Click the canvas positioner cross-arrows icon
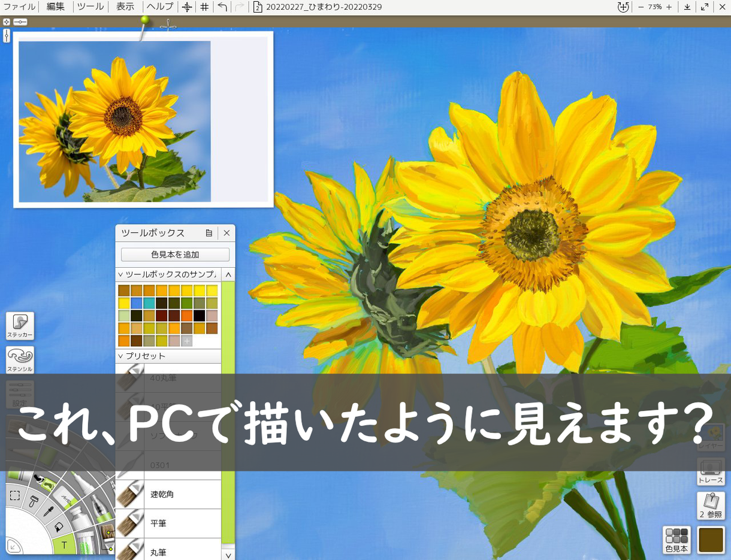The height and width of the screenshot is (560, 731). (187, 7)
